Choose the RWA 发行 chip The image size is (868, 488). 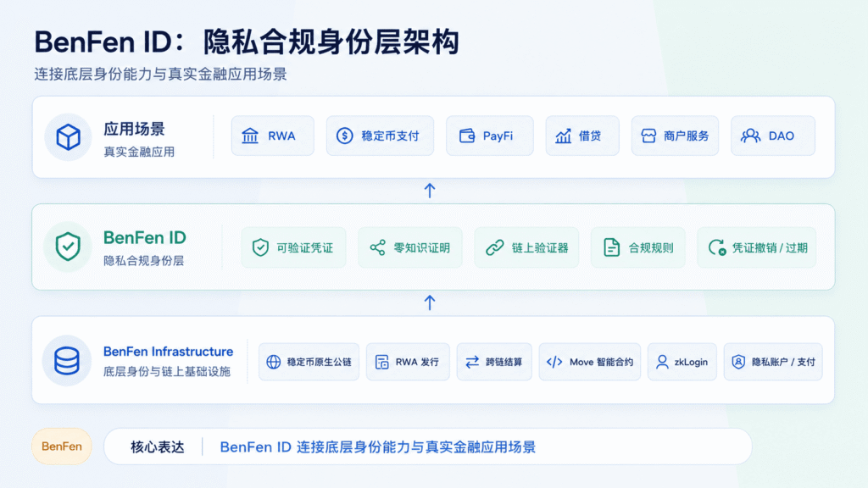tap(408, 362)
